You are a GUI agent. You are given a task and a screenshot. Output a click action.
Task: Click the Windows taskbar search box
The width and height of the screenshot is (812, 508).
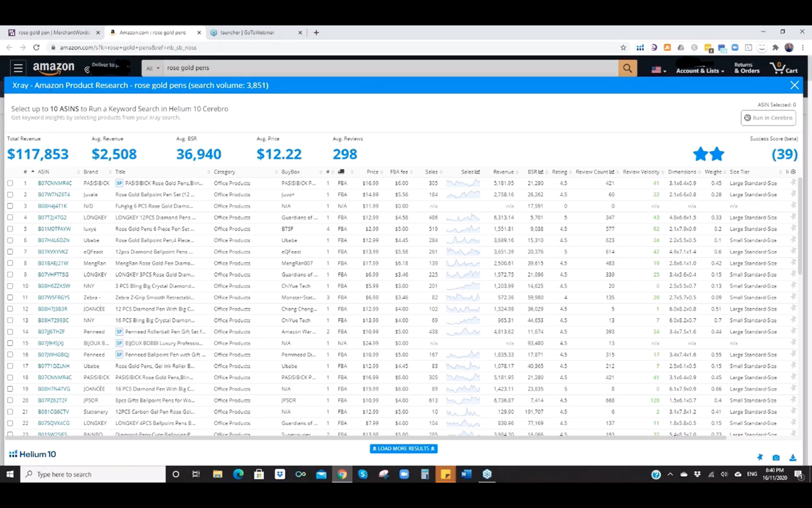[x=93, y=474]
